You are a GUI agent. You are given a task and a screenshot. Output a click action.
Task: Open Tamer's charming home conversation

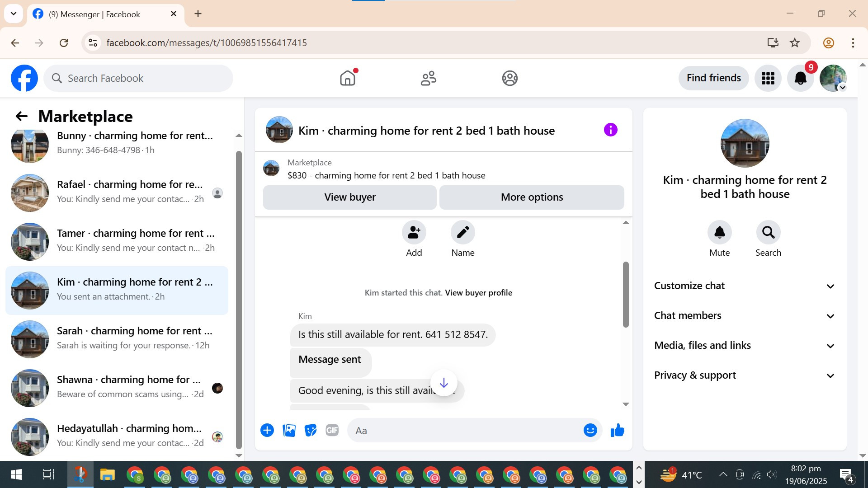pos(117,241)
